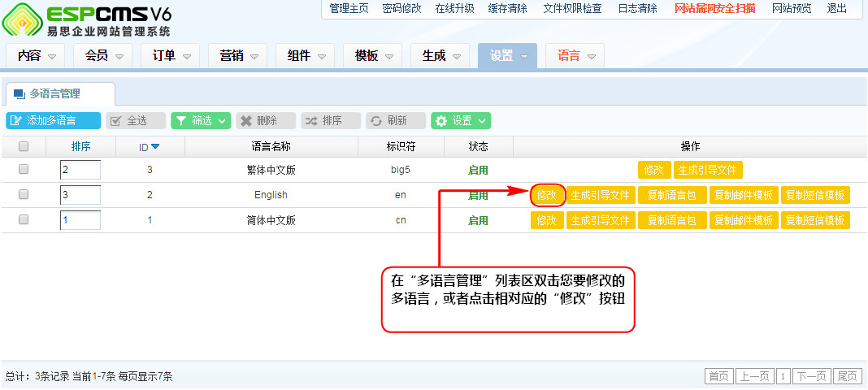Click 复制邮件模板 for English row
The image size is (868, 390).
744,195
